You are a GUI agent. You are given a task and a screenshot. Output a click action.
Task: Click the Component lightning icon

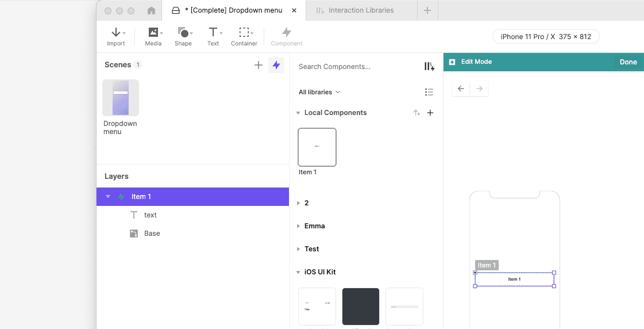pyautogui.click(x=287, y=32)
